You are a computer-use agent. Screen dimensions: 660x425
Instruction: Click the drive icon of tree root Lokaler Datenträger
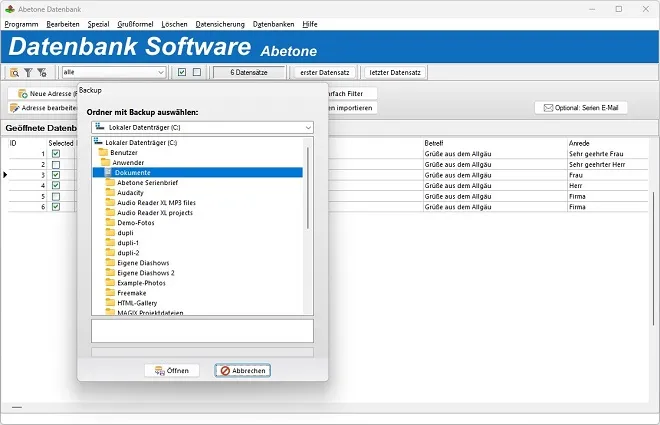[x=98, y=142]
